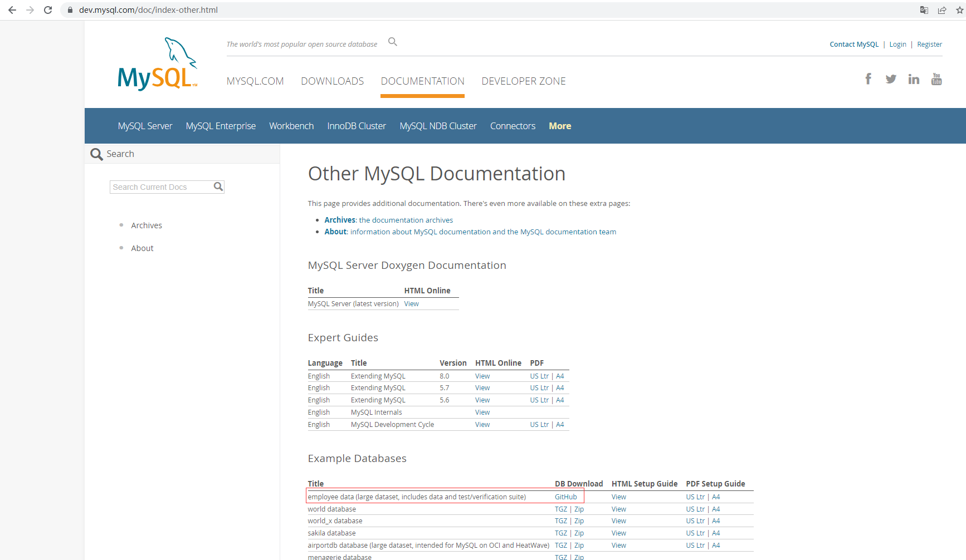Viewport: 966px width, 560px height.
Task: Open MySQL Server in blue navigation bar
Action: (x=145, y=126)
